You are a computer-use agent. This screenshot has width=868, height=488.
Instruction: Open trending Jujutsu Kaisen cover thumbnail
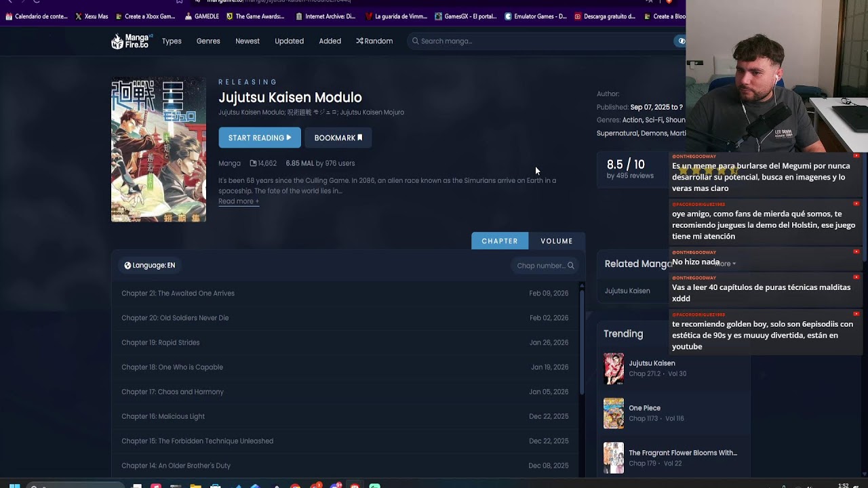tap(614, 369)
